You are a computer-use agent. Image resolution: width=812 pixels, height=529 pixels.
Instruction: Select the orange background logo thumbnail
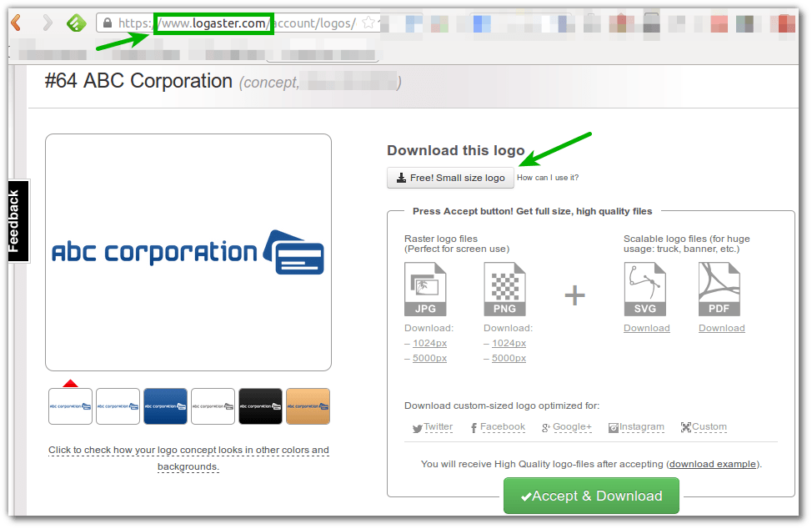tap(308, 406)
